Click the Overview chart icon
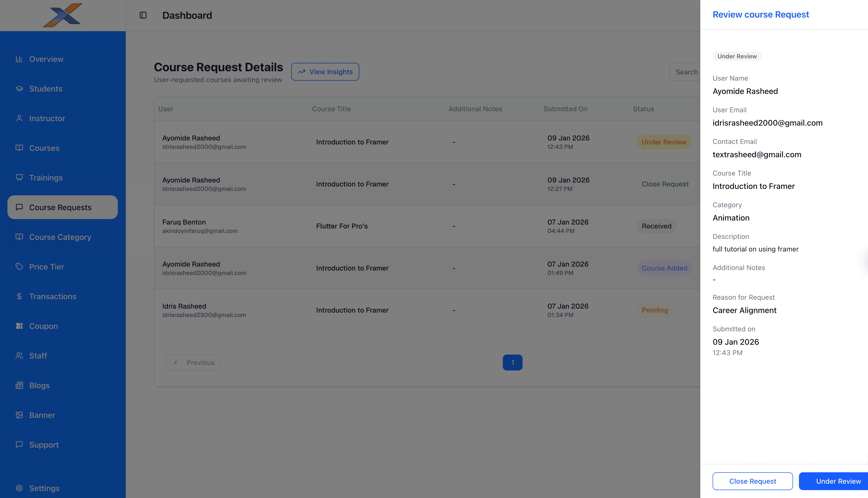 (x=19, y=59)
